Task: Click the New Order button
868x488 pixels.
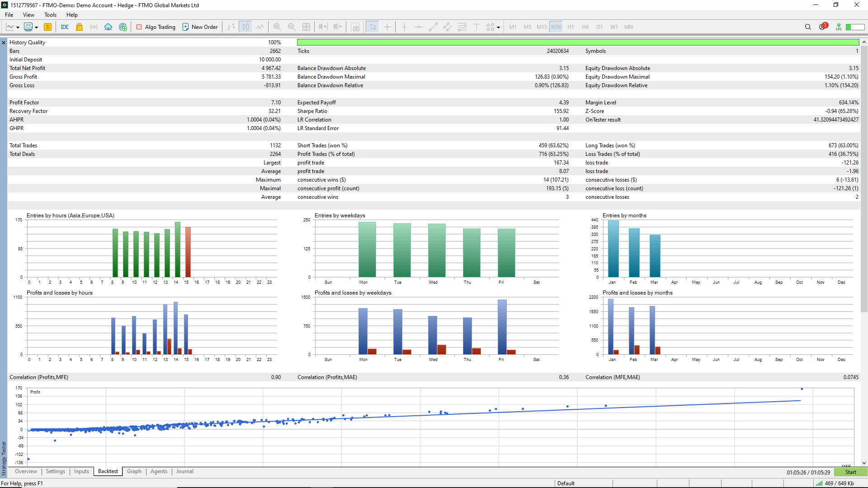Action: click(200, 27)
